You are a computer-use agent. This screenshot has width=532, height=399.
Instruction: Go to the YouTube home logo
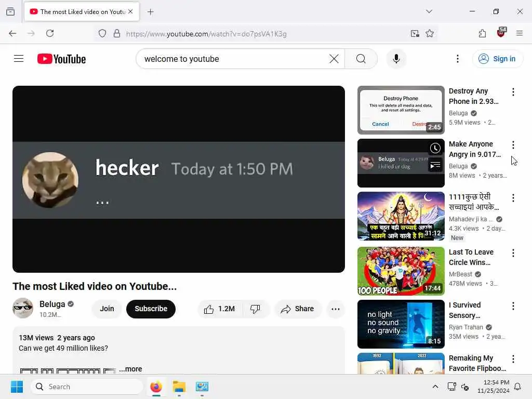click(61, 59)
